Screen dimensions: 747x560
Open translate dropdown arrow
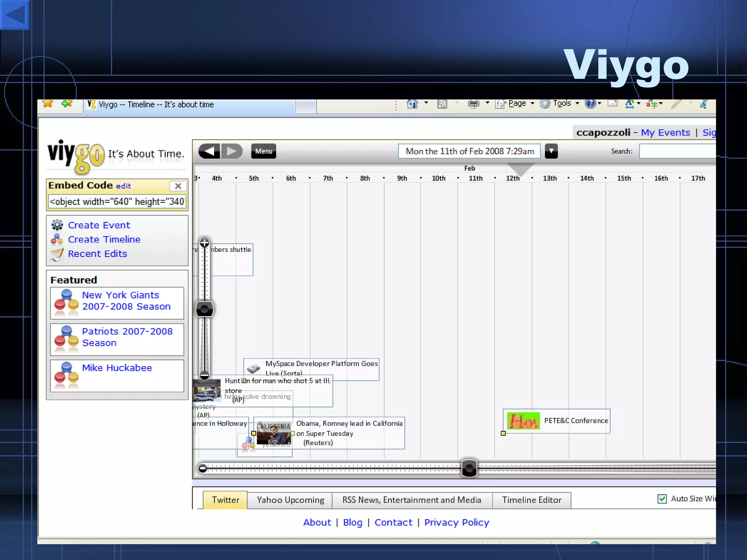[x=661, y=104]
